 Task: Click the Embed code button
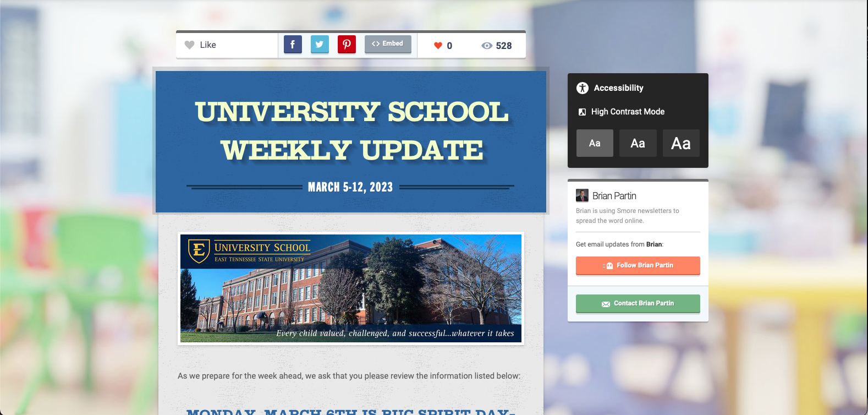click(388, 44)
